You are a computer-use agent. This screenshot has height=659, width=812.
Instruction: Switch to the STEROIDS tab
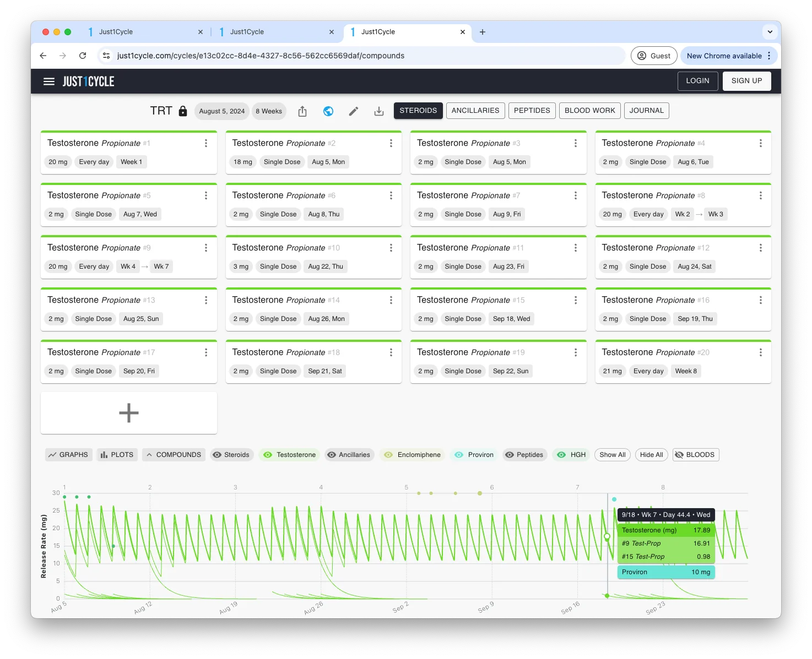(418, 111)
